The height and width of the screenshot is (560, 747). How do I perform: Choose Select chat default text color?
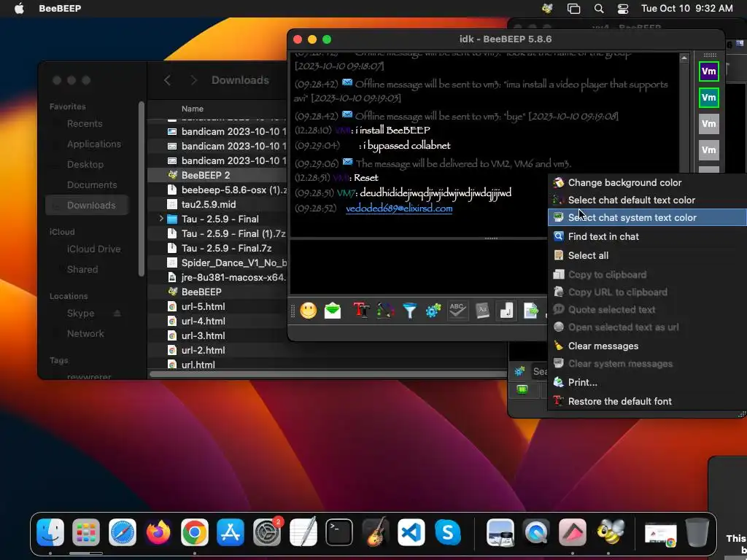click(631, 200)
